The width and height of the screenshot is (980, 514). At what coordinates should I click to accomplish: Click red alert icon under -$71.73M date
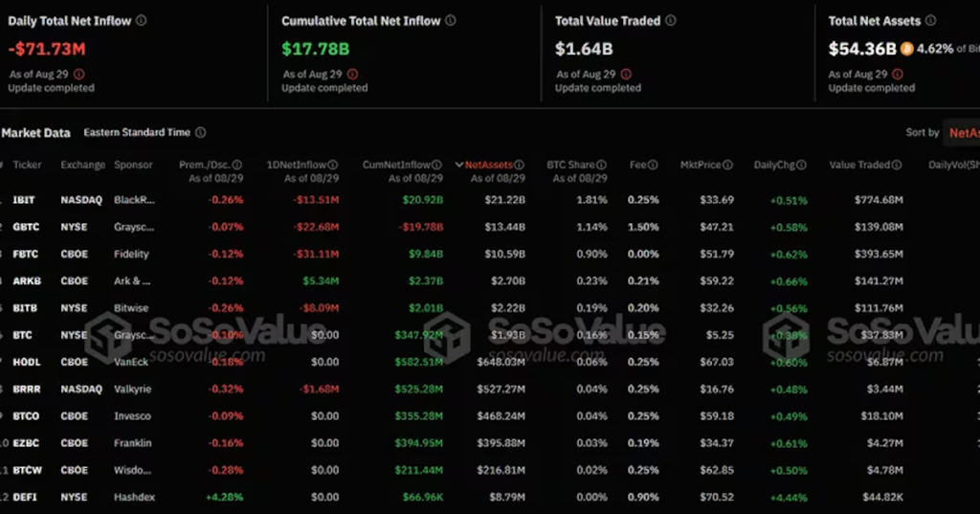[79, 75]
